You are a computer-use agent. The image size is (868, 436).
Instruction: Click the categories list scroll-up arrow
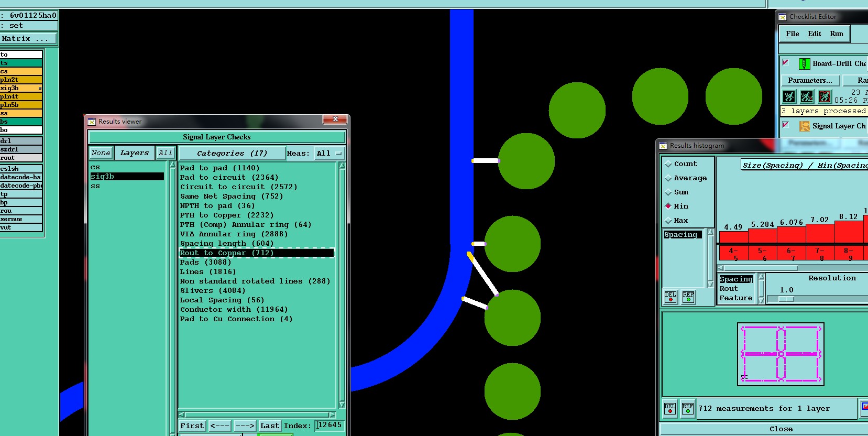coord(342,166)
